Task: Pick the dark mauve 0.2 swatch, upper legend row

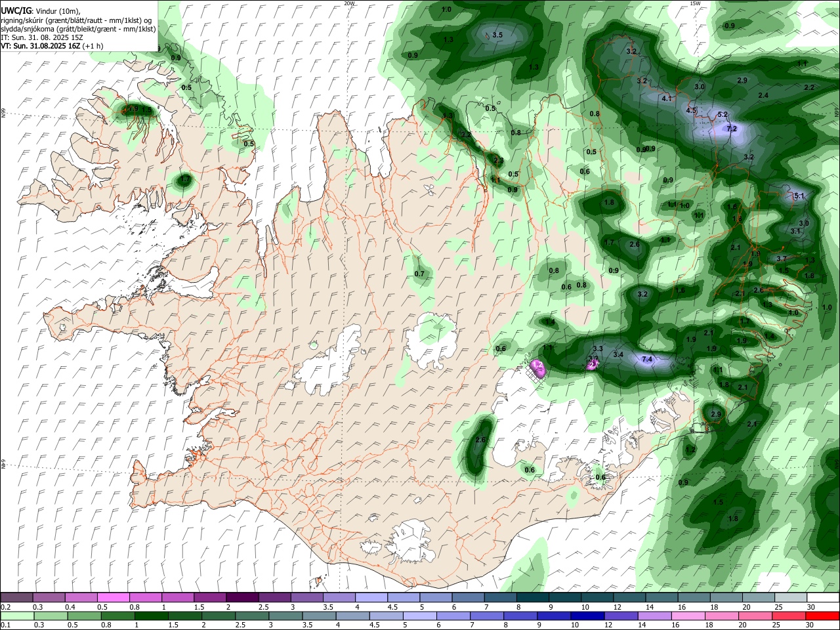Action: pyautogui.click(x=16, y=598)
